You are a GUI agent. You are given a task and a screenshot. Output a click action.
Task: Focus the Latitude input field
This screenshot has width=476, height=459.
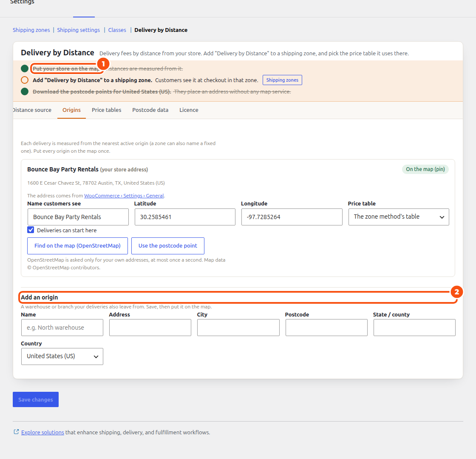tap(185, 217)
